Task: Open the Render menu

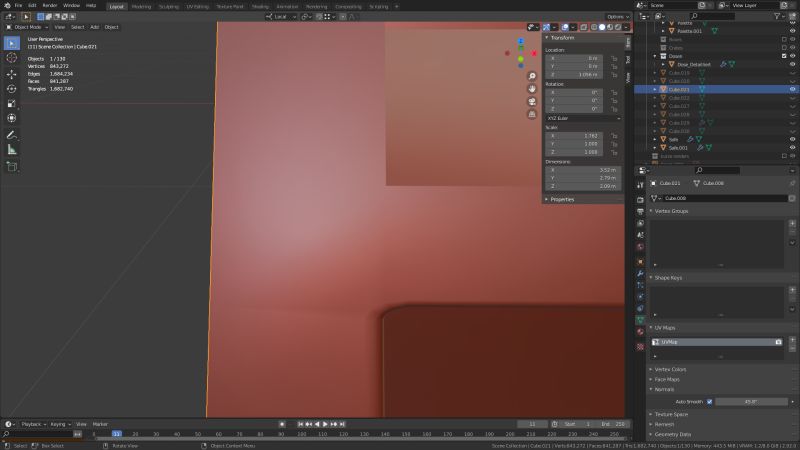Action: (x=50, y=5)
